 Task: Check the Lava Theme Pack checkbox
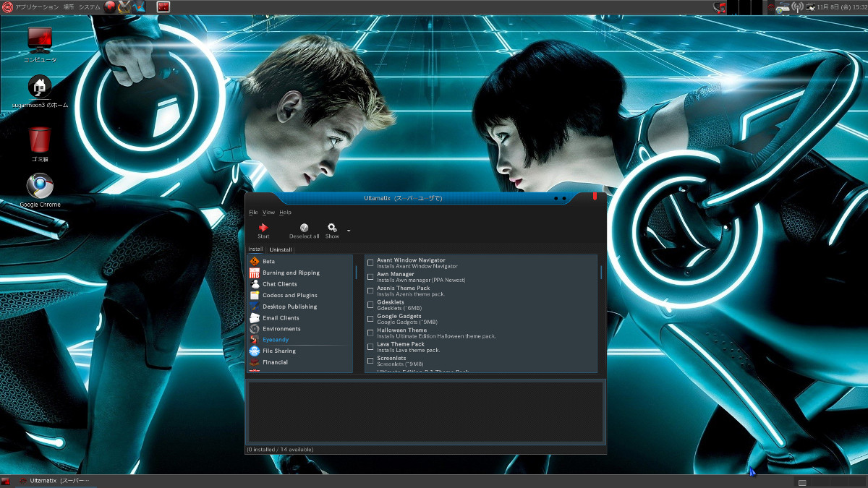[370, 347]
